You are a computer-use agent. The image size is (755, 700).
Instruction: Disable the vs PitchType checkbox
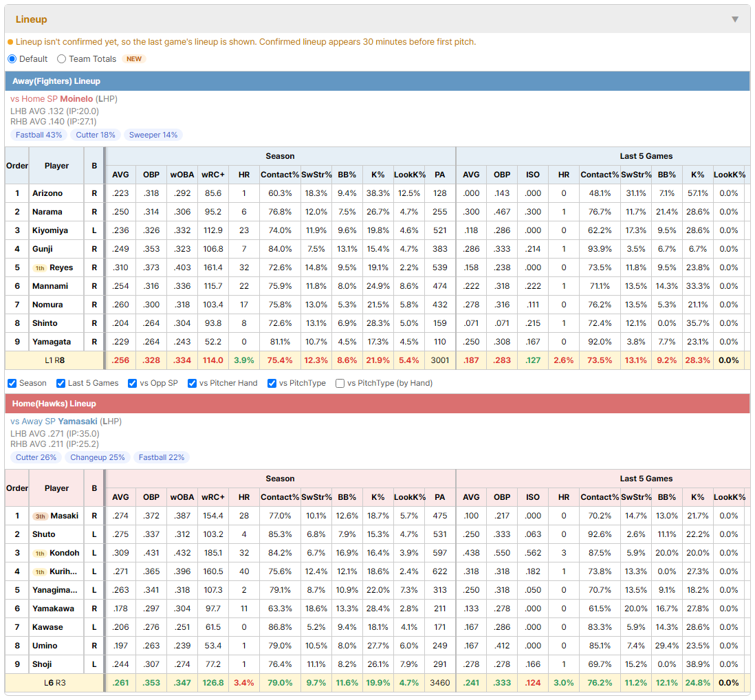click(x=272, y=383)
